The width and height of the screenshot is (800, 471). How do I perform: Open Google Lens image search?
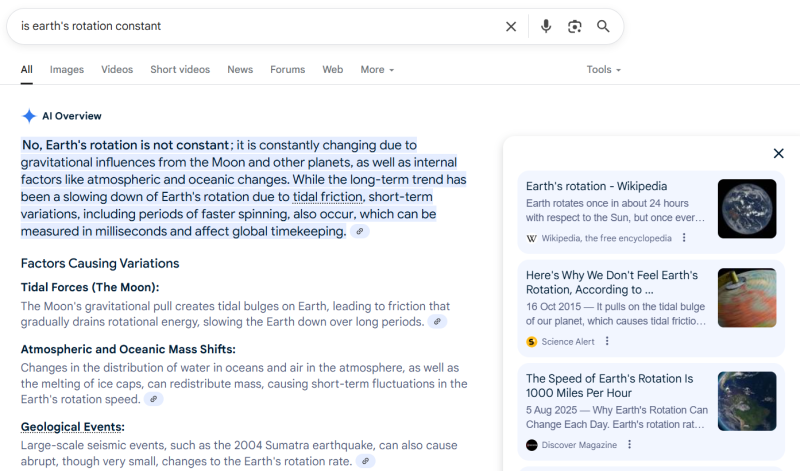[x=575, y=26]
